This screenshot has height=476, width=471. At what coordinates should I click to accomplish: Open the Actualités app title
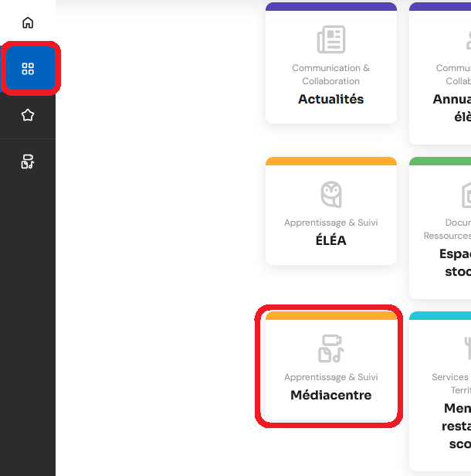(330, 99)
